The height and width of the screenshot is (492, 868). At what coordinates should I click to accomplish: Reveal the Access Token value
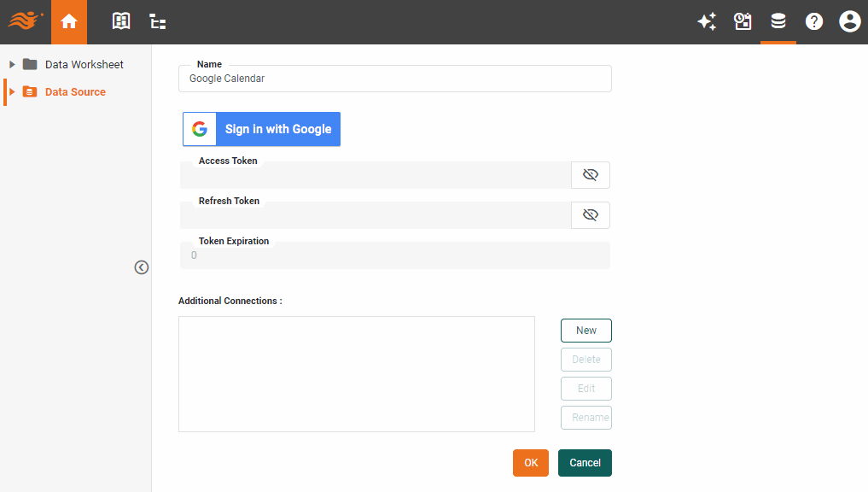pos(590,174)
